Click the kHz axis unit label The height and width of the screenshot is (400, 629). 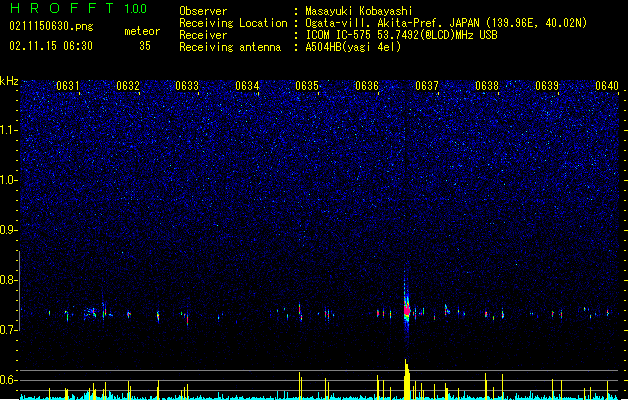(x=9, y=81)
